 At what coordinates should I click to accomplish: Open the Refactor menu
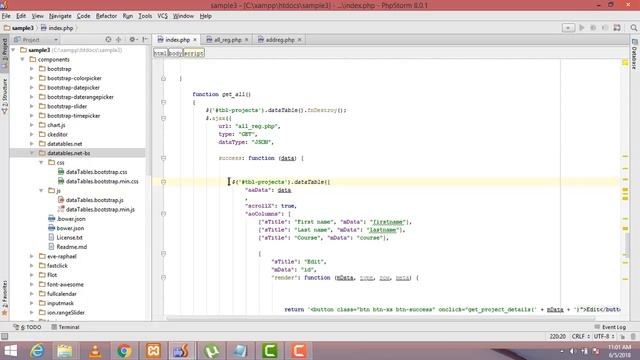pos(106,16)
